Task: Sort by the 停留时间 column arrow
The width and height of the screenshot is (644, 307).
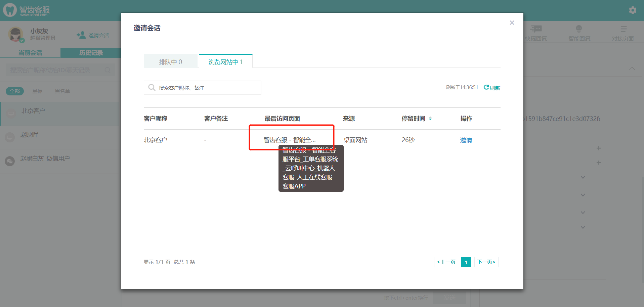Action: pyautogui.click(x=430, y=119)
